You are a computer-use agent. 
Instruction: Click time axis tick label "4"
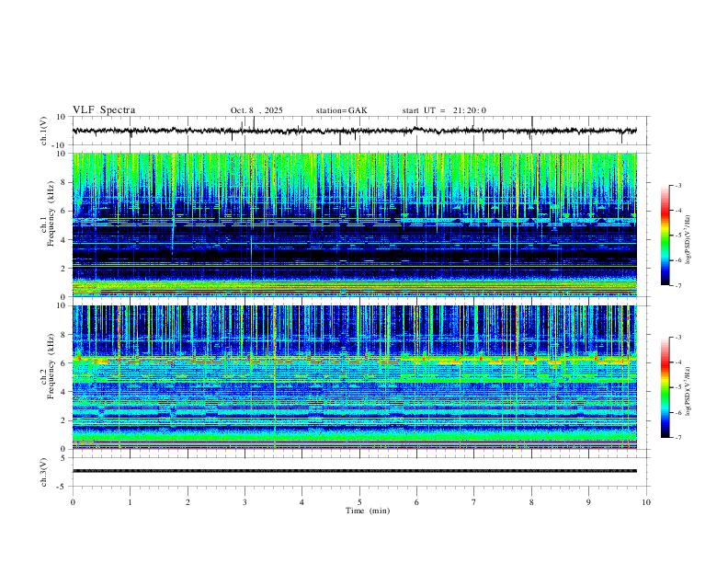(x=302, y=502)
